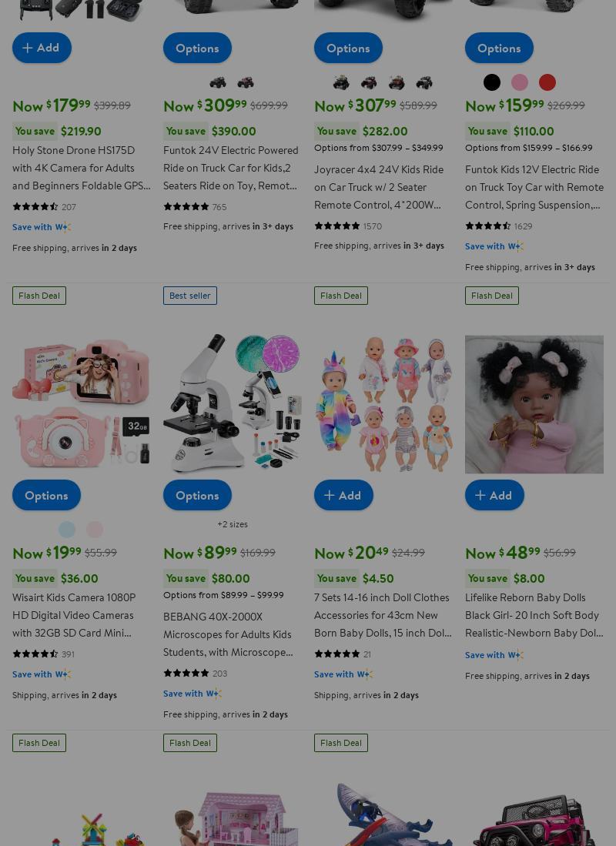Screen dimensions: 616x846
Task: Add Lifelike Reborn Baby Doll to cart
Action: click(494, 495)
